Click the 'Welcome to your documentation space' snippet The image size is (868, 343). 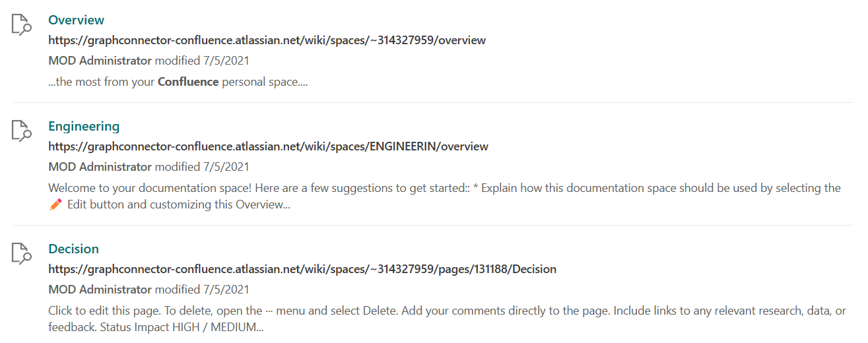coord(444,197)
